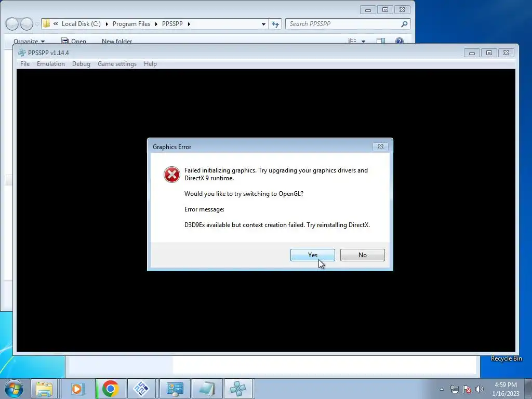
Task: Click Show desktop button at taskbar end
Action: pos(528,389)
